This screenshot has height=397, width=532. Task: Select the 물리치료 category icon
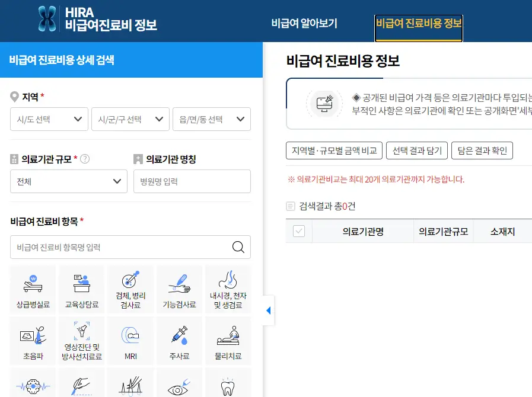228,340
